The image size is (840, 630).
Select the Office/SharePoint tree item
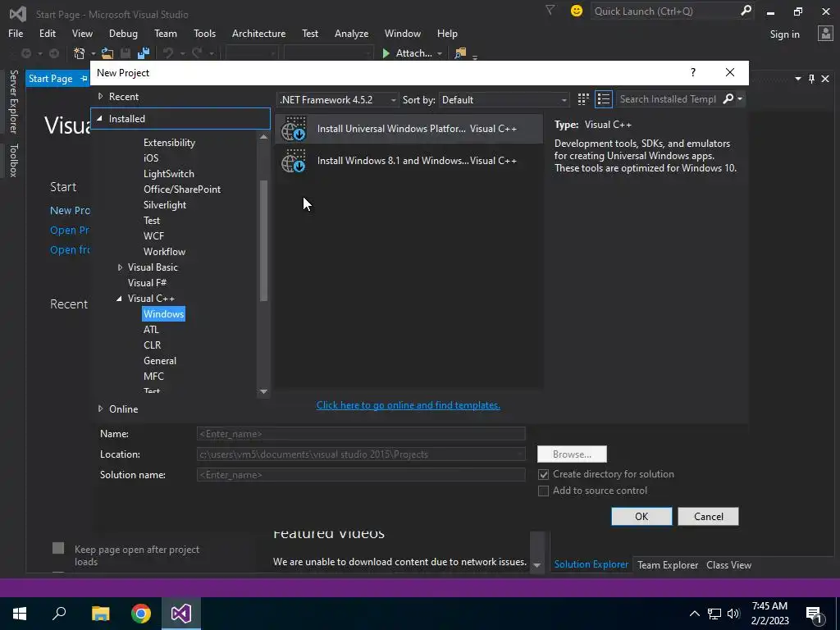click(181, 189)
